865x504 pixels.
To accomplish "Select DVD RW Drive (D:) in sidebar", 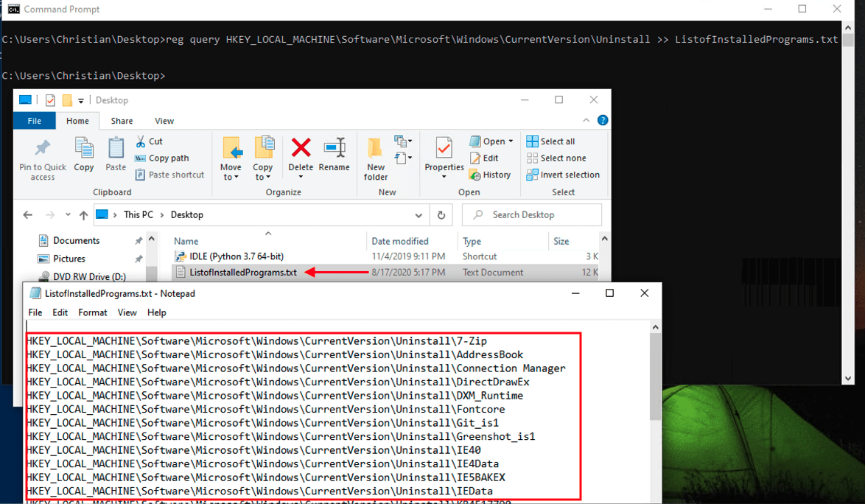I will pos(89,277).
